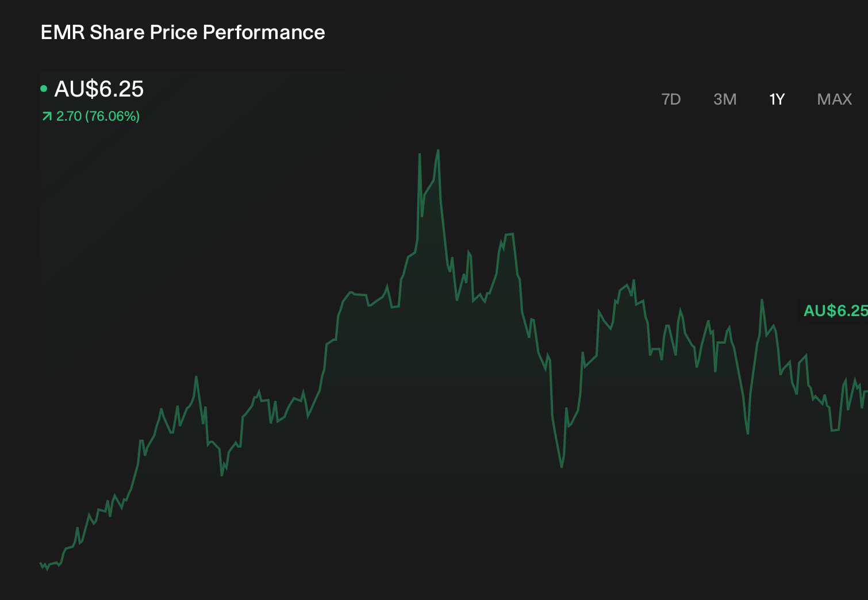Click the chart line's leftmost starting point
868x600 pixels.
(x=40, y=563)
